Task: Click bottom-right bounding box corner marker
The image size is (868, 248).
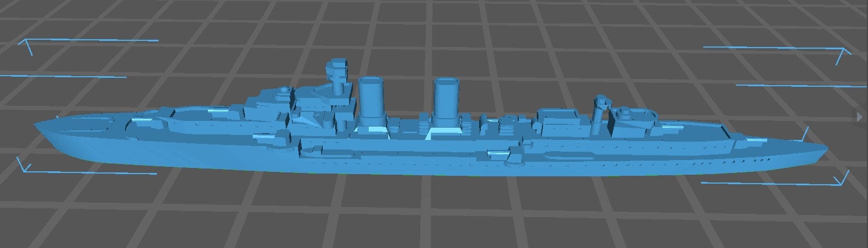Action: click(841, 180)
